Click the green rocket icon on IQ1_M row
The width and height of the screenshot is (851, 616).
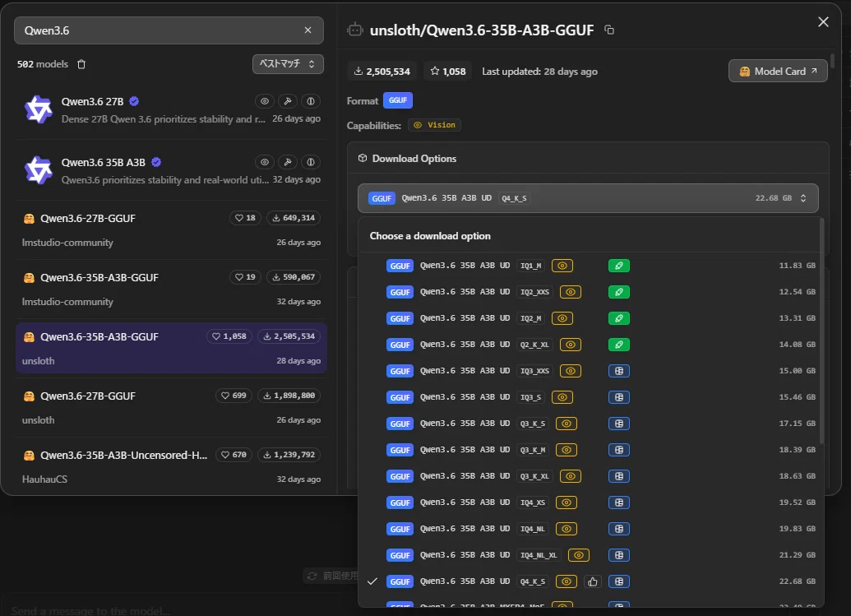click(618, 266)
